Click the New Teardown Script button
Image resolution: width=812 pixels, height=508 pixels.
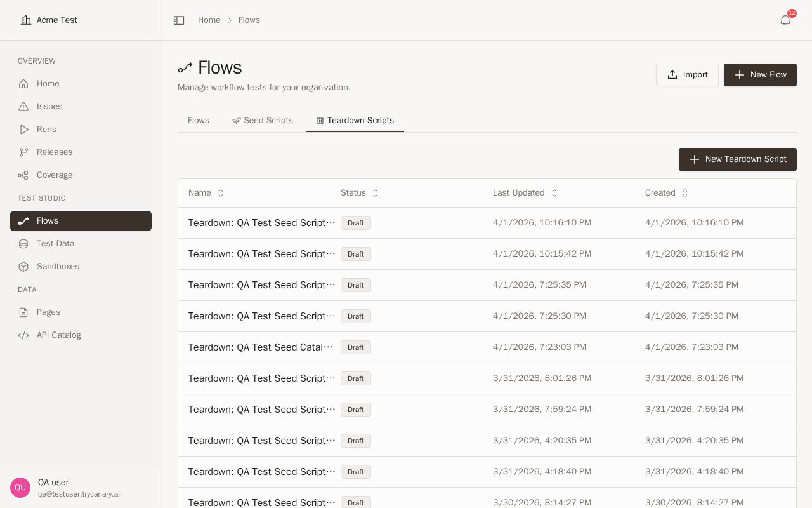[738, 159]
